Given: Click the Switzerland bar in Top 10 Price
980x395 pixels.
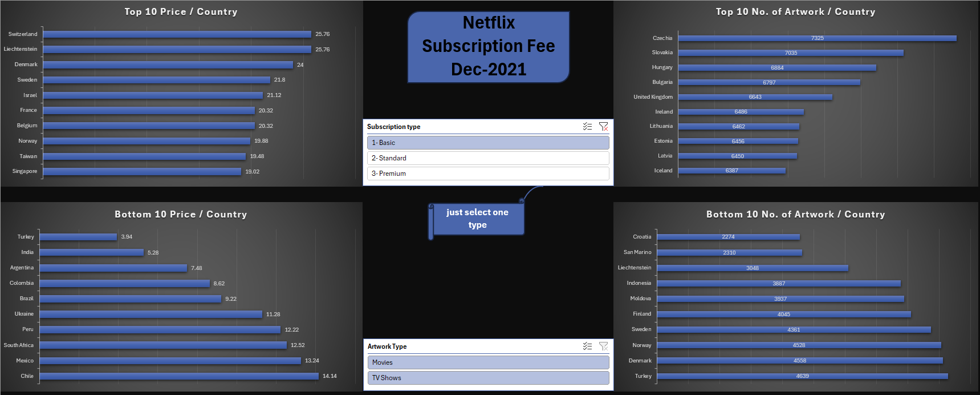Looking at the screenshot, I should coord(177,34).
